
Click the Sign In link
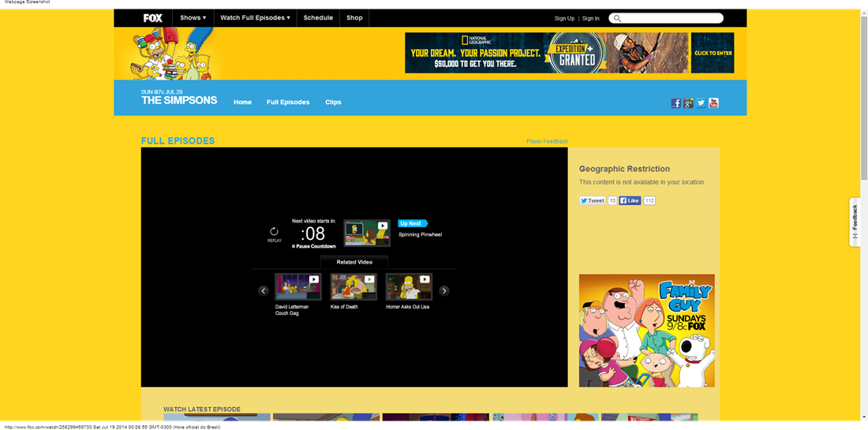point(591,18)
